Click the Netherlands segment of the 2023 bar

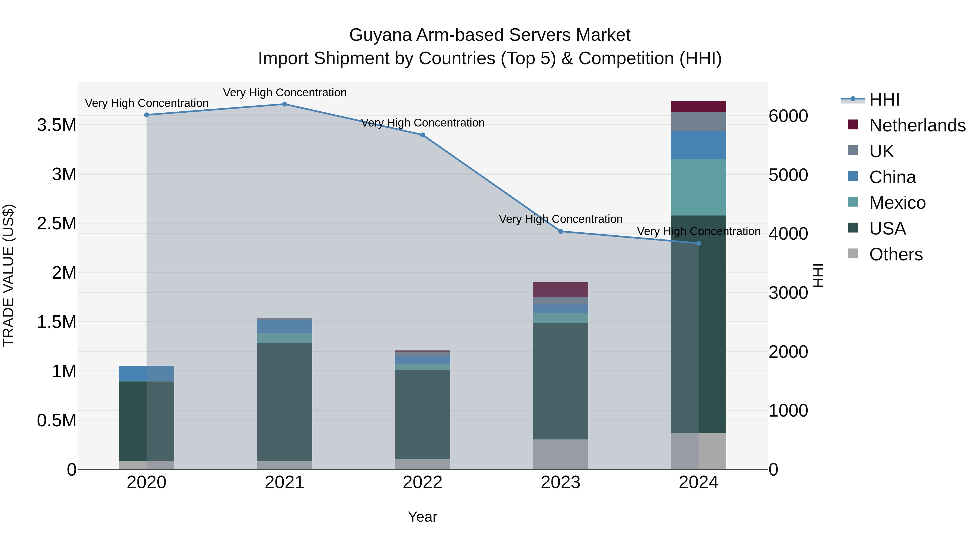pyautogui.click(x=561, y=290)
